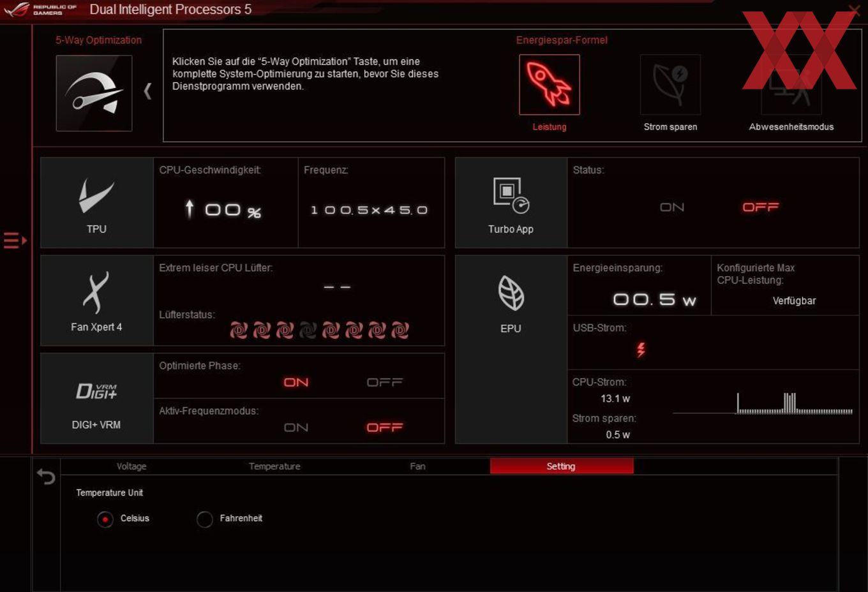Collapse the info panel with left chevron

pos(147,91)
